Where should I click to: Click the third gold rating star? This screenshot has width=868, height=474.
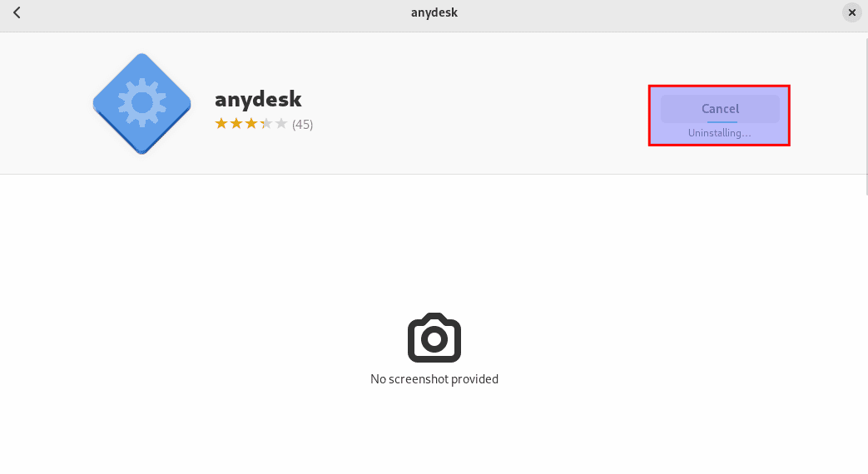point(251,123)
